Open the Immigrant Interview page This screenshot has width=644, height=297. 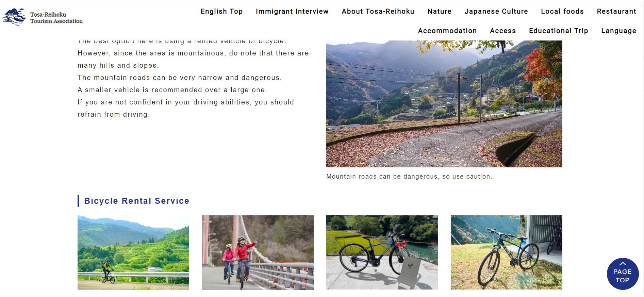(x=292, y=11)
